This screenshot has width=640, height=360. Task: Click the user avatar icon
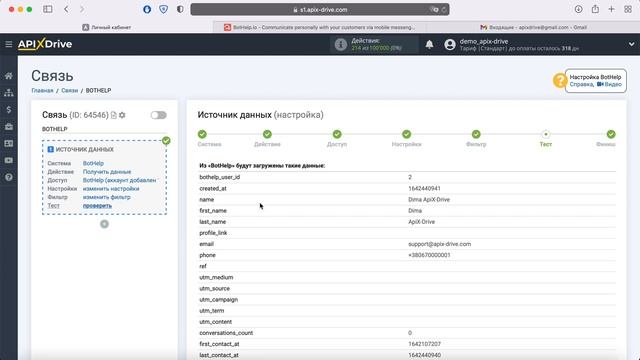(450, 44)
